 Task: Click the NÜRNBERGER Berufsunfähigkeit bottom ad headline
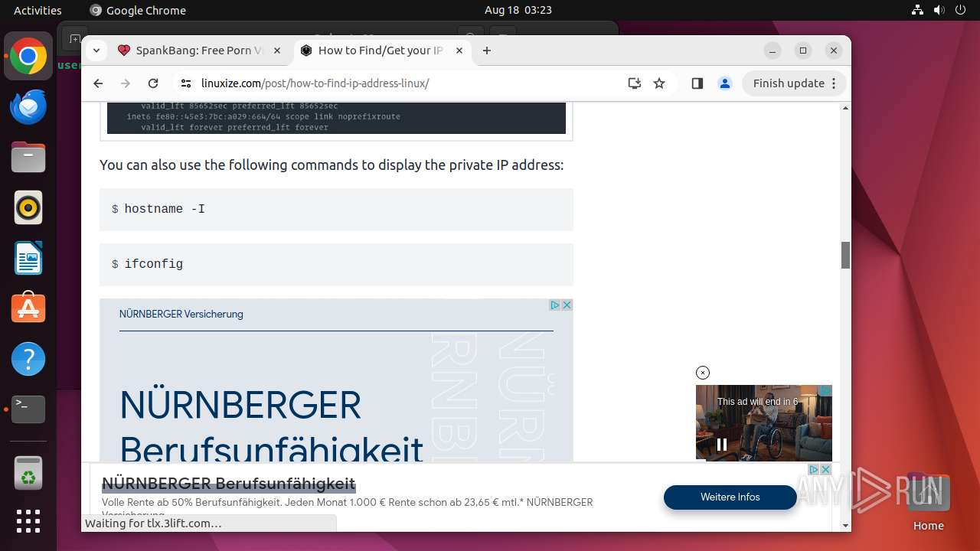pos(228,484)
